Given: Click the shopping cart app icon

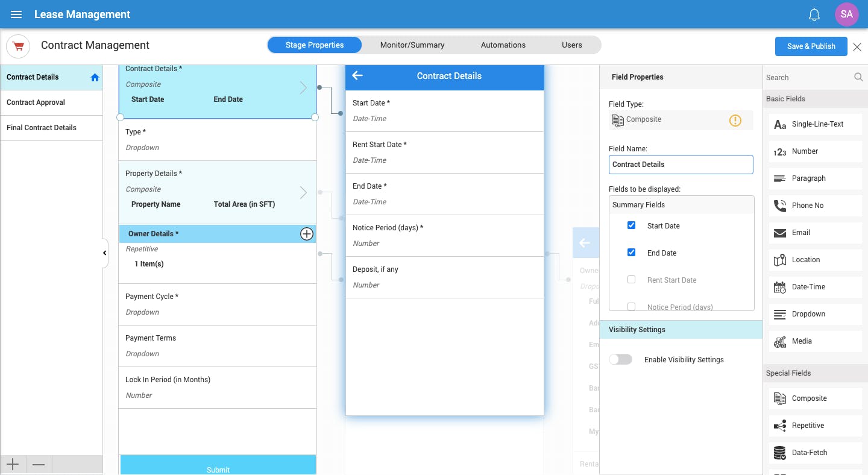Looking at the screenshot, I should pos(18,46).
